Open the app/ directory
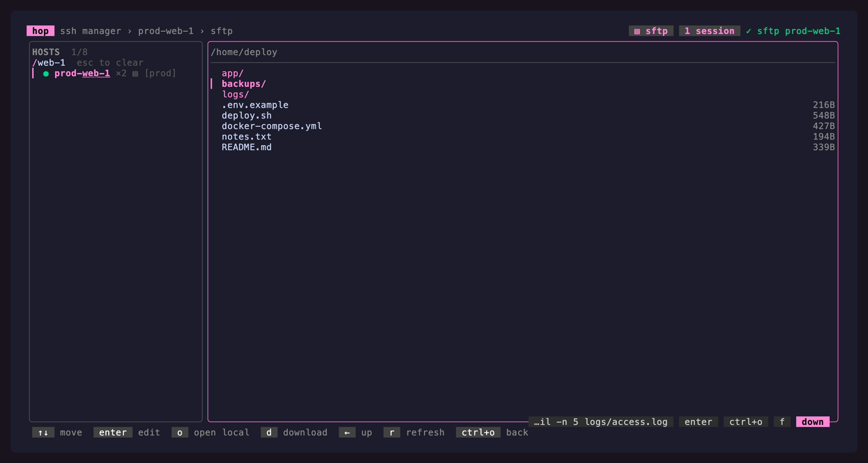 (233, 74)
